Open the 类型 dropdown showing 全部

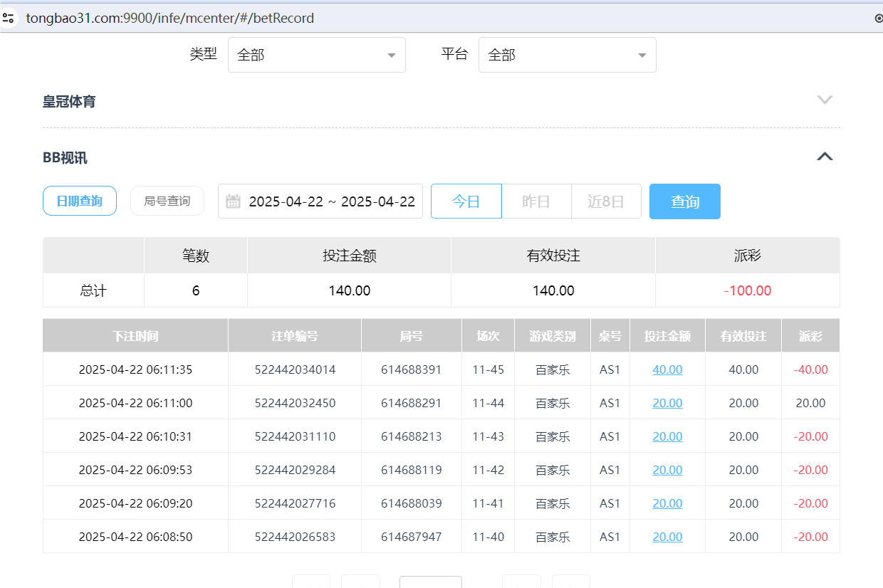(x=316, y=55)
